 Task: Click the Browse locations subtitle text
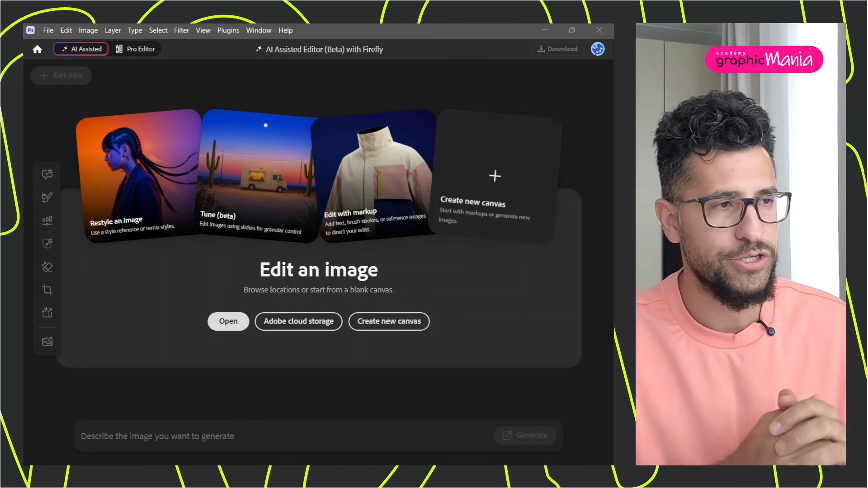pos(319,290)
